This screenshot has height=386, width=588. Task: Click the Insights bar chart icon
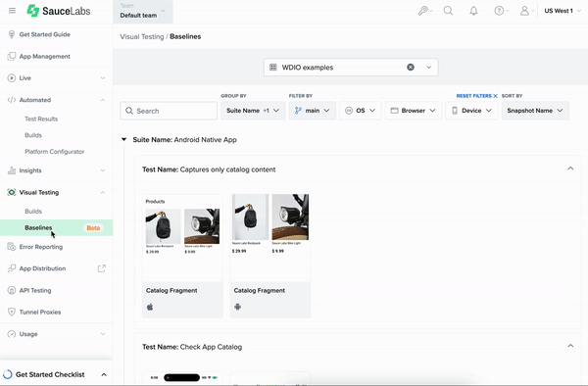[12, 170]
